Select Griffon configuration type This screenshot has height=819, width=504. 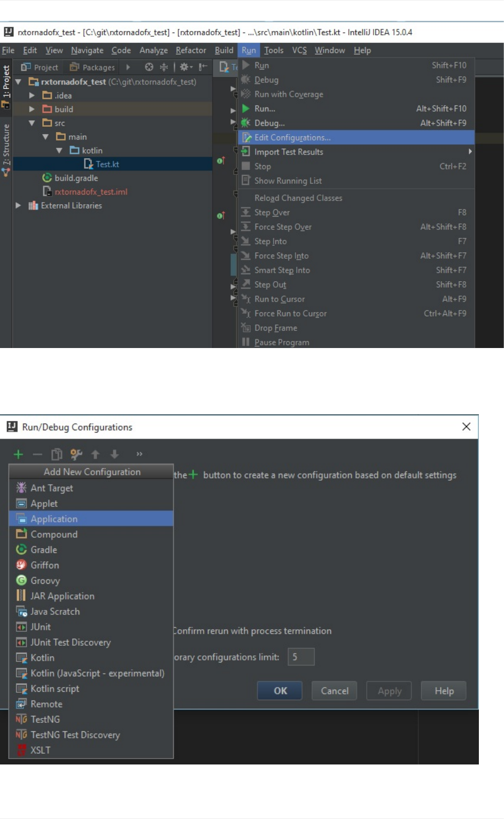tap(91, 565)
